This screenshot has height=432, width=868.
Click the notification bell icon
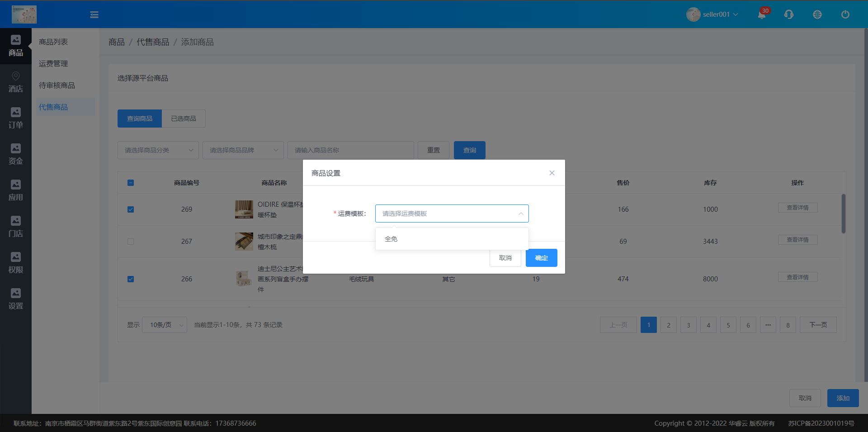point(762,14)
